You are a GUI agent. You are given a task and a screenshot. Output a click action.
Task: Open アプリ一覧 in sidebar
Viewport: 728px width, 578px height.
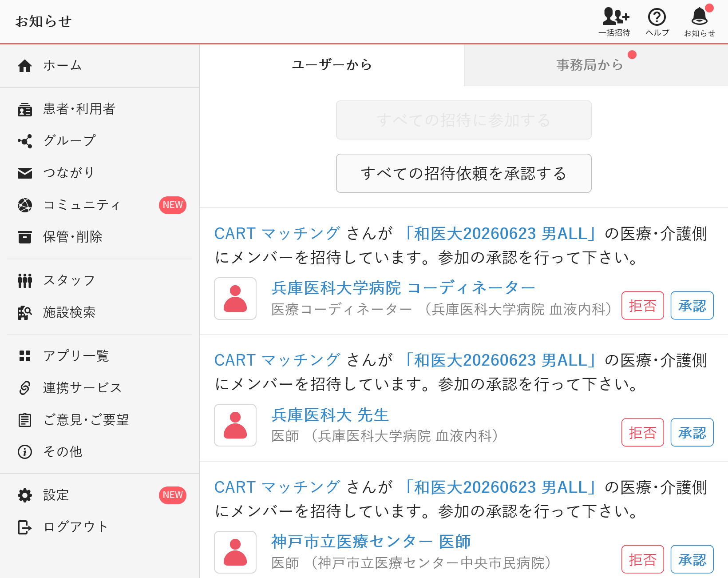tap(99, 356)
